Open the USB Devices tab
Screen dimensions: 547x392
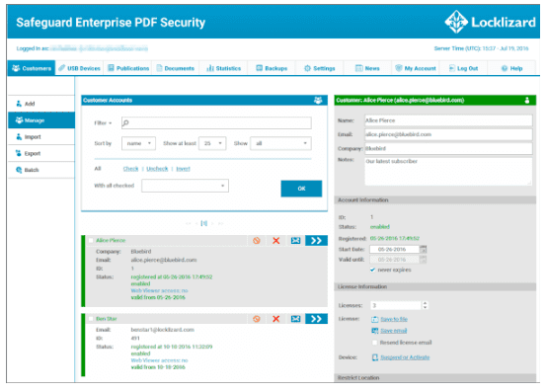(80, 68)
